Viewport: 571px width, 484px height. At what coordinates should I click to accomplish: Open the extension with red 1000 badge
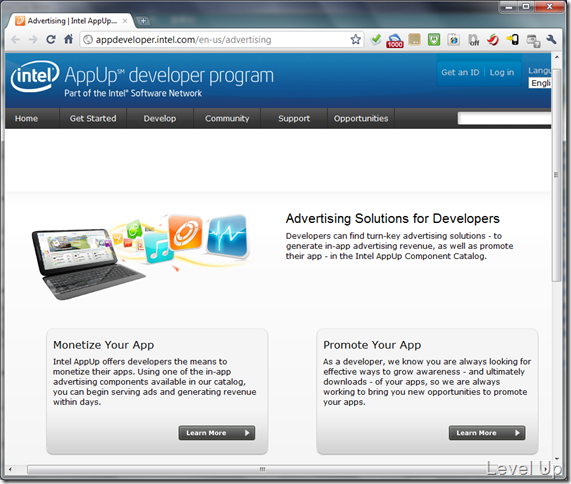click(395, 40)
